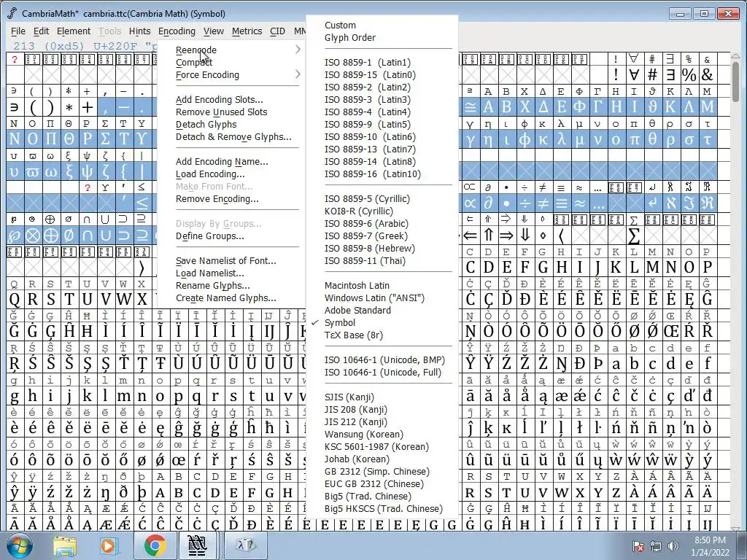
Task: Switch to the FontForge taskbar icon
Action: (197, 545)
